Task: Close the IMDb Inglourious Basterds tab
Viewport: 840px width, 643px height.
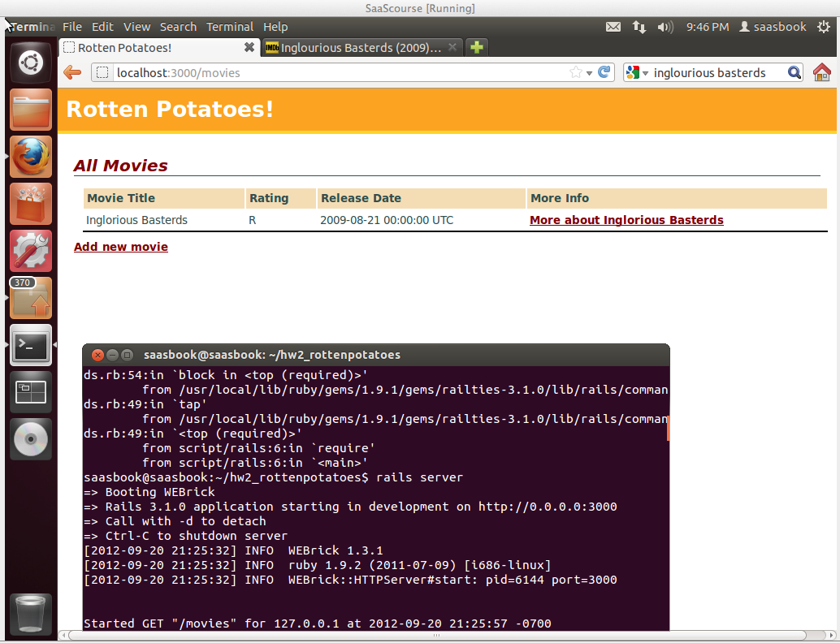Action: (452, 47)
